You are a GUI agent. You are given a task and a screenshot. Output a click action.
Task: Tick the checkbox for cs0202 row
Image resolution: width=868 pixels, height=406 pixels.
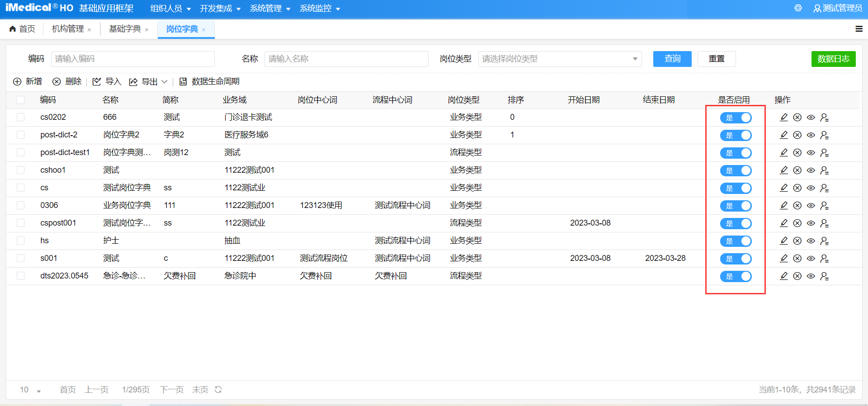pos(20,117)
